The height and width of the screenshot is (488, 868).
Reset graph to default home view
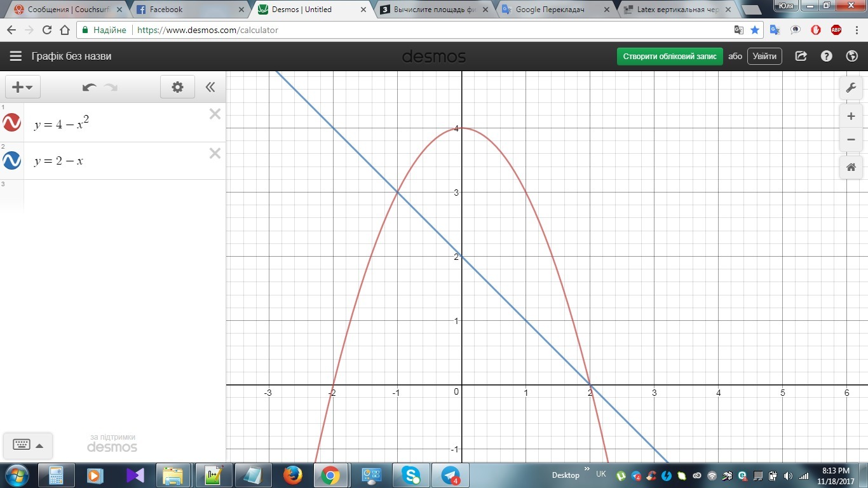pos(851,168)
